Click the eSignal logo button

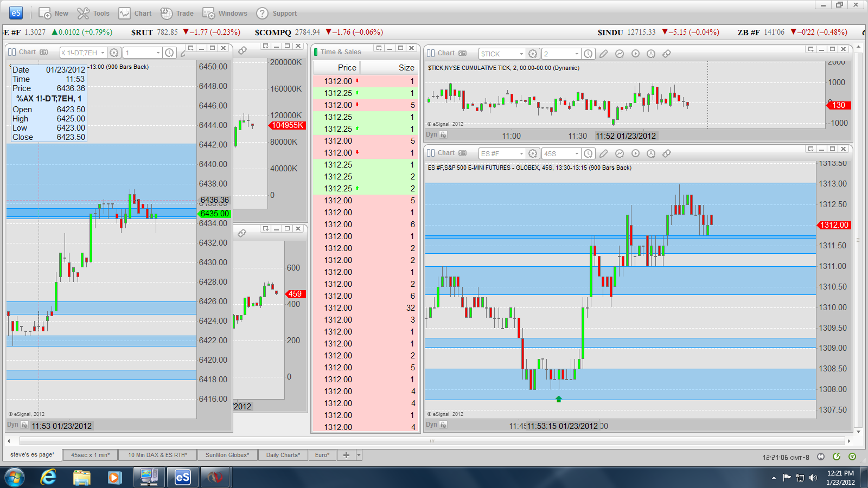click(x=16, y=13)
